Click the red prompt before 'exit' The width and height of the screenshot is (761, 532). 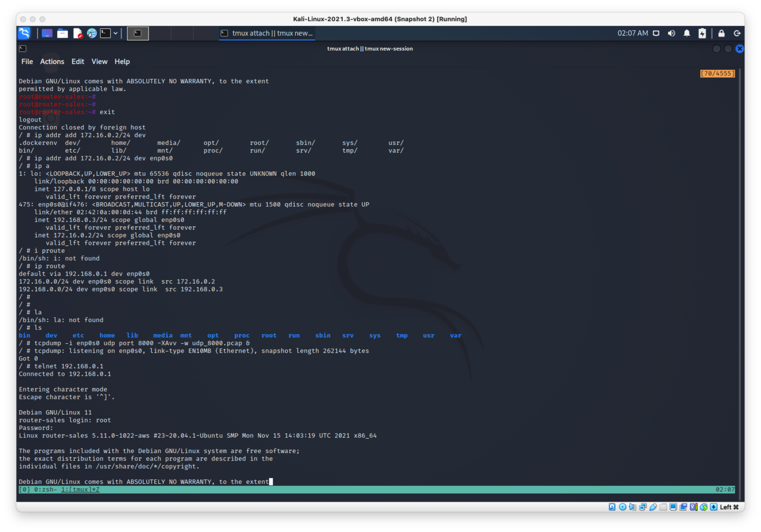pyautogui.click(x=57, y=112)
